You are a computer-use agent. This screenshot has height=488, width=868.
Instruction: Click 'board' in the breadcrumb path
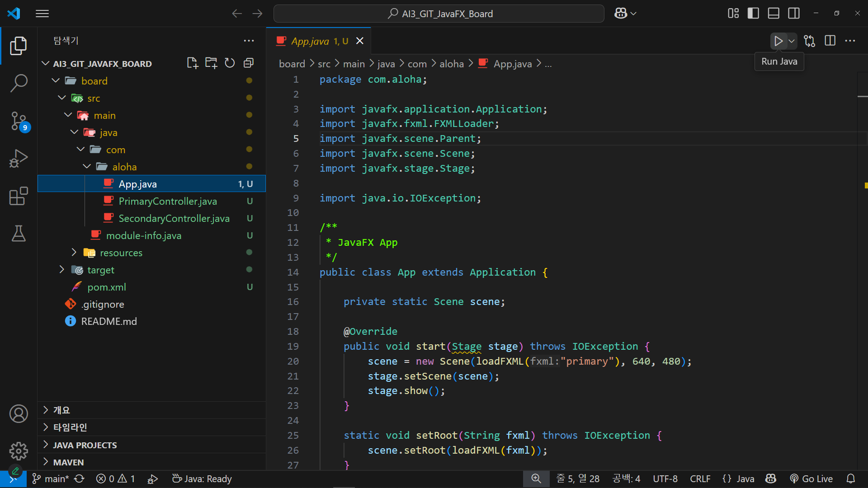point(292,64)
